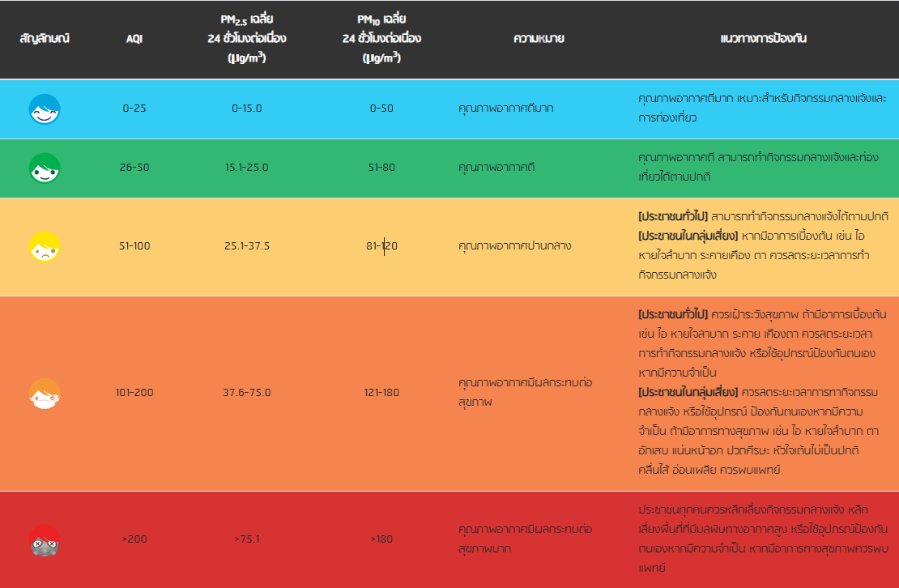Screen dimensions: 899x588
Task: Click the AQI value 101-200 cell
Action: [134, 393]
